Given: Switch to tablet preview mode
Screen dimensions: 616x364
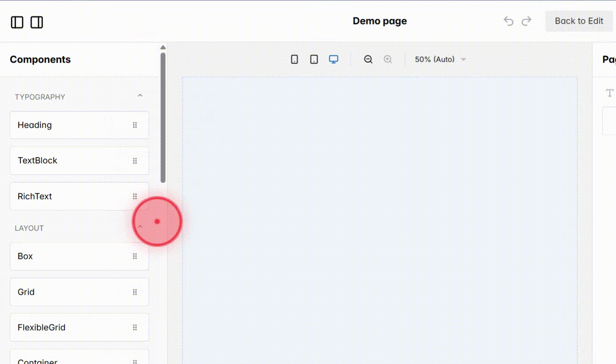Looking at the screenshot, I should (314, 59).
